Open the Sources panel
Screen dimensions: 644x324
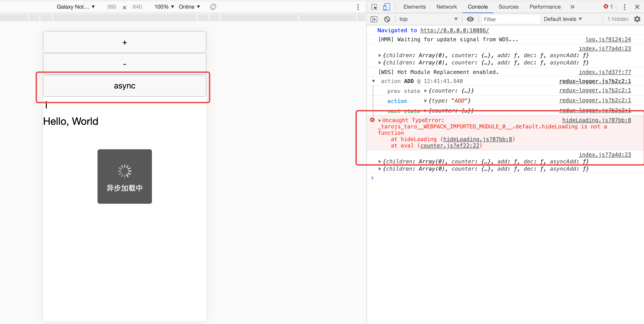pos(508,7)
